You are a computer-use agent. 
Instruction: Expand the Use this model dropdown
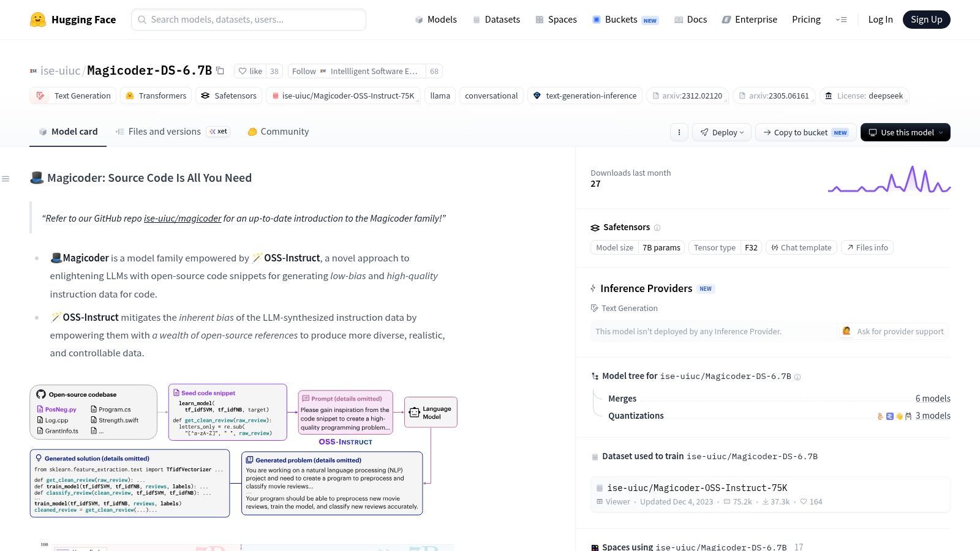click(x=905, y=132)
